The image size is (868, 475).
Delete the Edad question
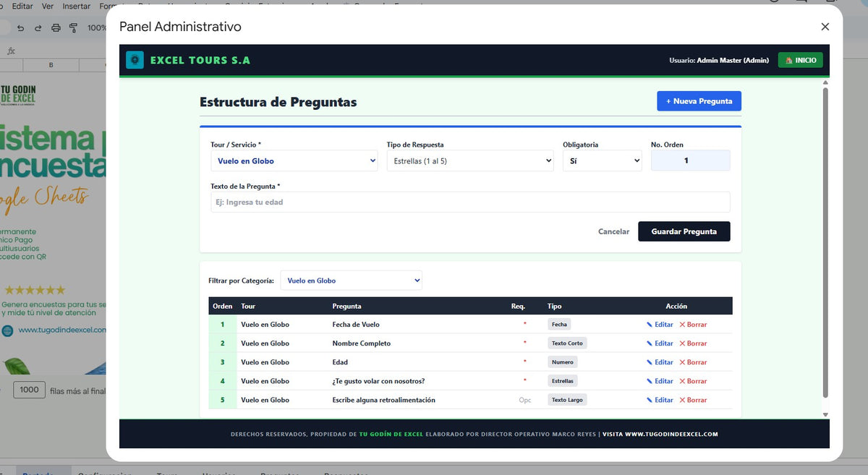tap(693, 362)
